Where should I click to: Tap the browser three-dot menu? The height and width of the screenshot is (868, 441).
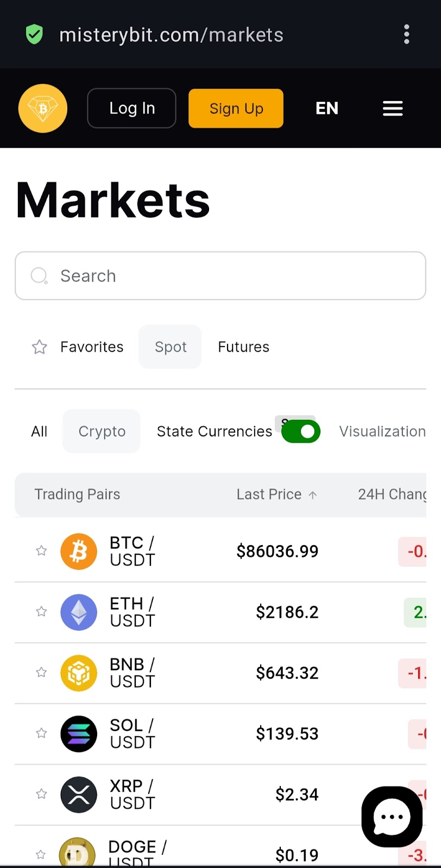click(x=406, y=35)
